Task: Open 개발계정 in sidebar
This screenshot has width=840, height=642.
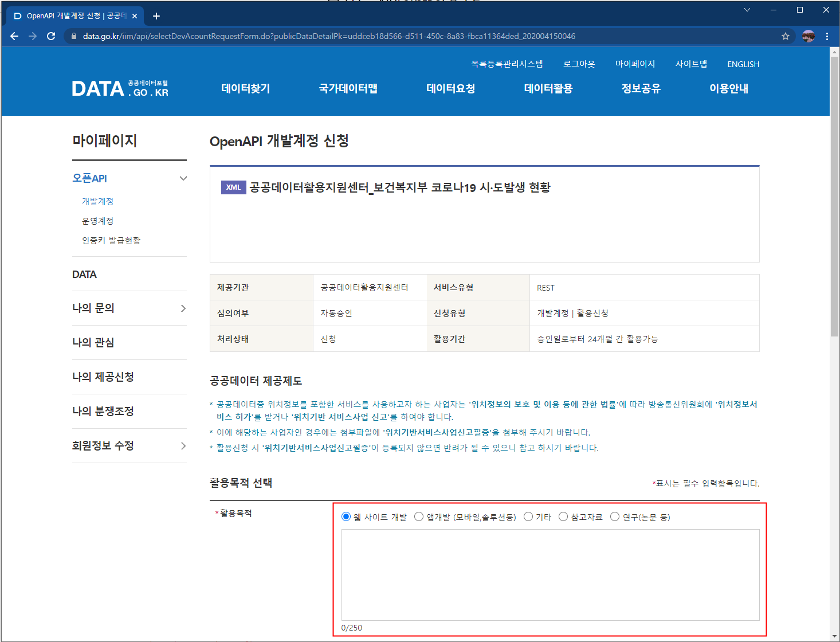Action: tap(98, 202)
